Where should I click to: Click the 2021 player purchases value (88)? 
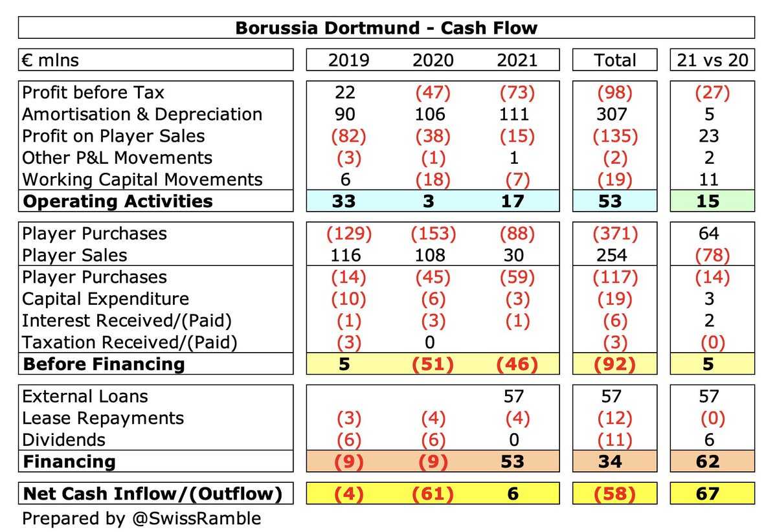click(x=517, y=234)
